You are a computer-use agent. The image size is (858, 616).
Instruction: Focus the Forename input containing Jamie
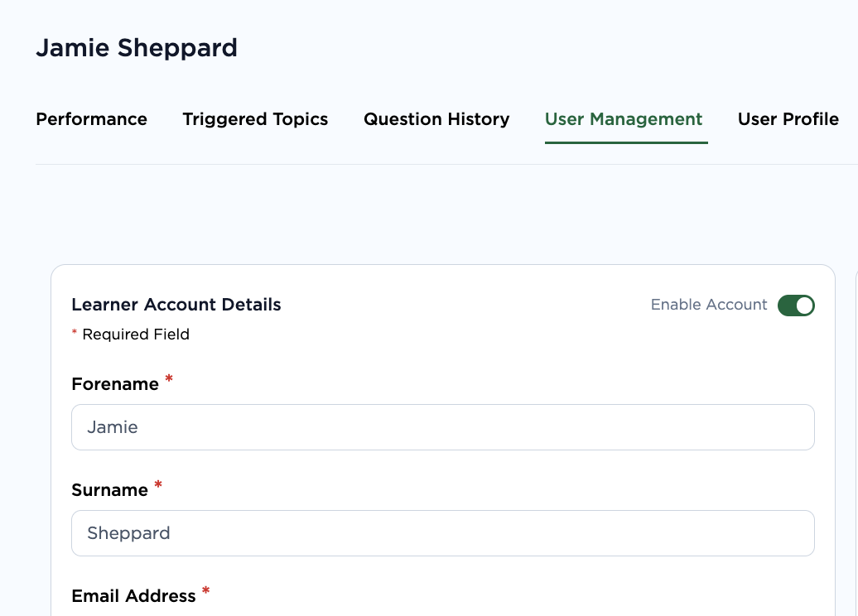coord(442,427)
